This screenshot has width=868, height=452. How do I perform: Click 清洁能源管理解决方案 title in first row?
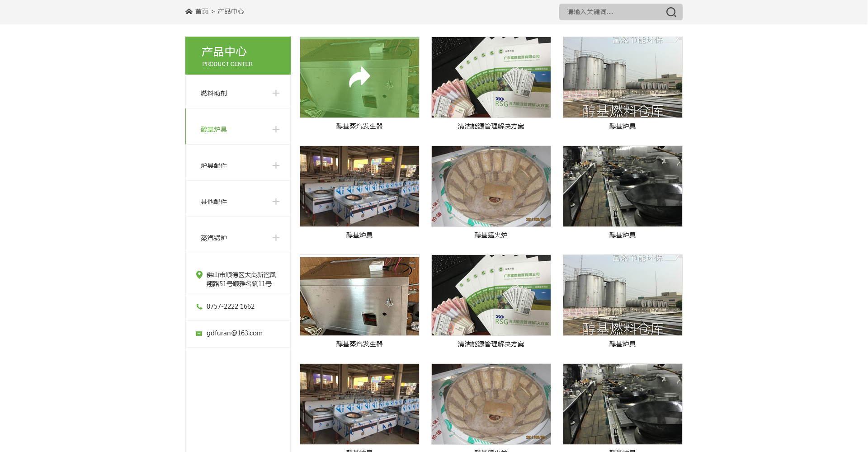tap(491, 127)
